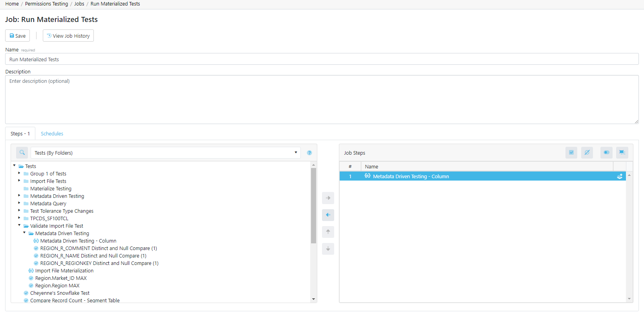This screenshot has height=336, width=644.
Task: Expand Group 1 of Tests folder
Action: (19, 173)
